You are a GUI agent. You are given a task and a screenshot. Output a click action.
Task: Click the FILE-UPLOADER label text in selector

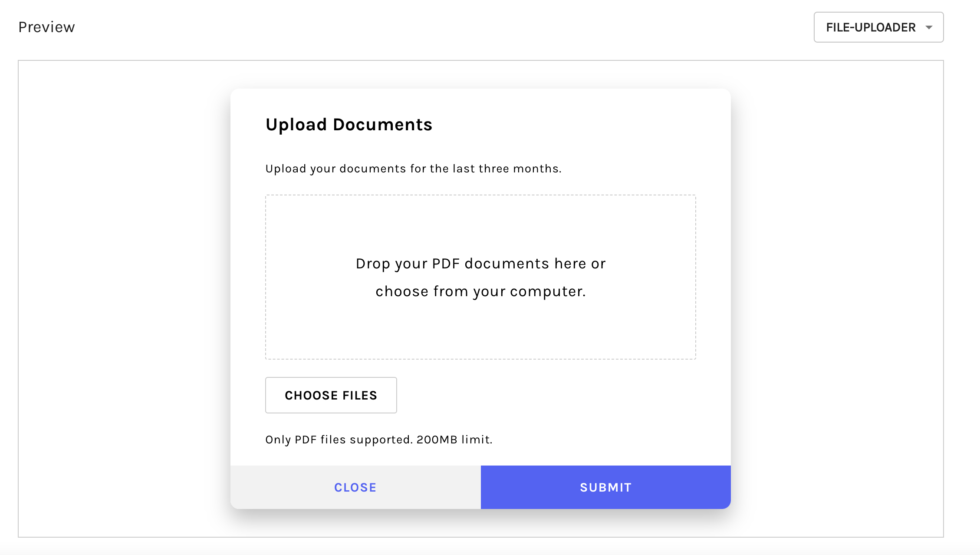click(871, 28)
